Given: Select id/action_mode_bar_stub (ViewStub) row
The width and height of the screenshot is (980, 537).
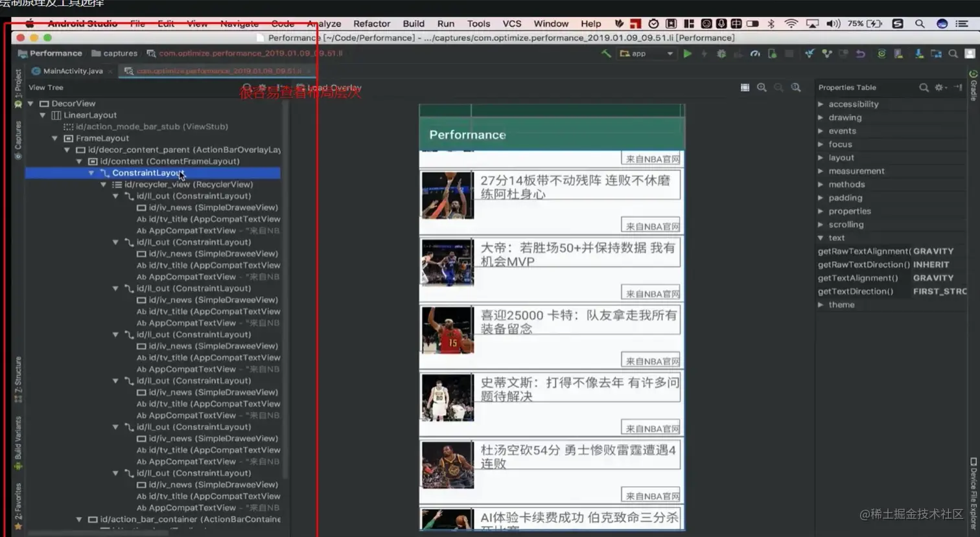Looking at the screenshot, I should point(152,127).
